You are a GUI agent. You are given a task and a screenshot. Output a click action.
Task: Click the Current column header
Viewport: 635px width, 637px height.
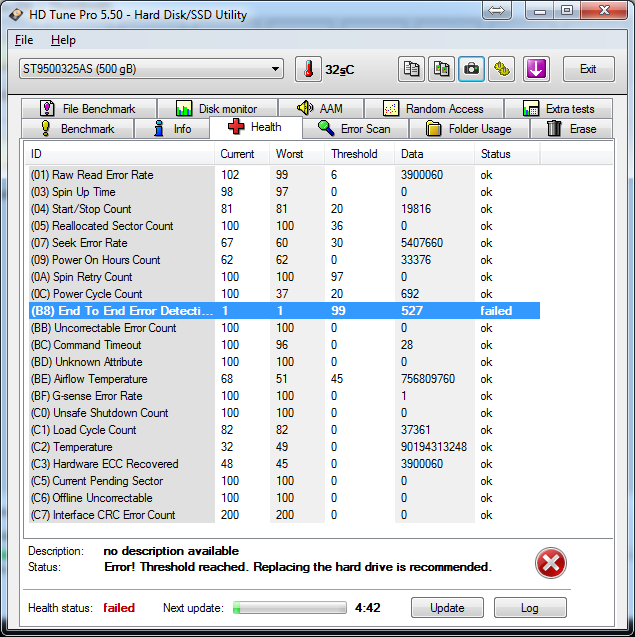[x=242, y=154]
